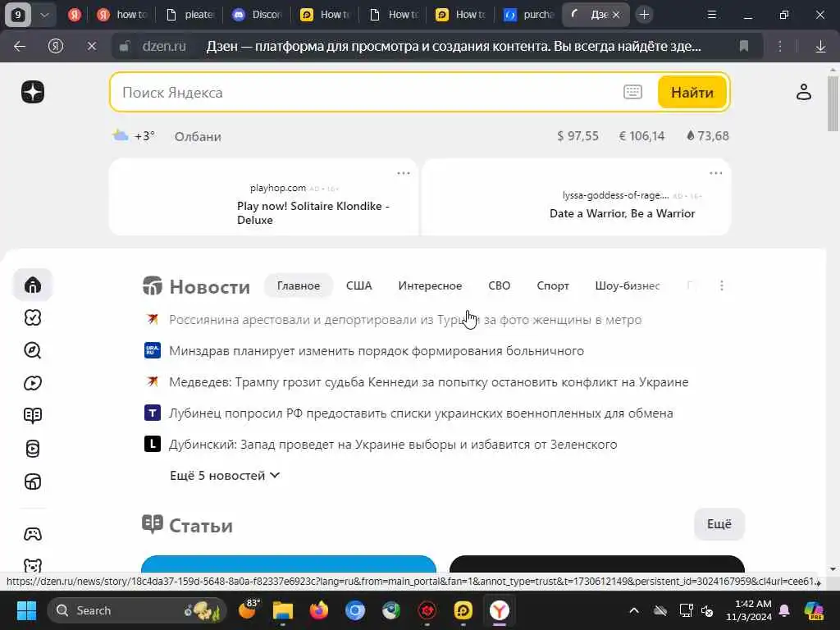Stop loading the page
The height and width of the screenshot is (630, 840).
pos(92,47)
